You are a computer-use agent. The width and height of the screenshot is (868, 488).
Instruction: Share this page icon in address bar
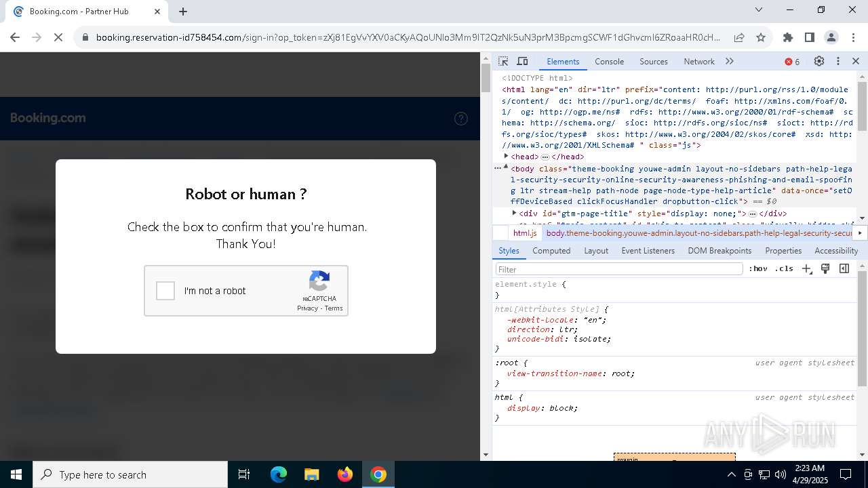point(739,37)
